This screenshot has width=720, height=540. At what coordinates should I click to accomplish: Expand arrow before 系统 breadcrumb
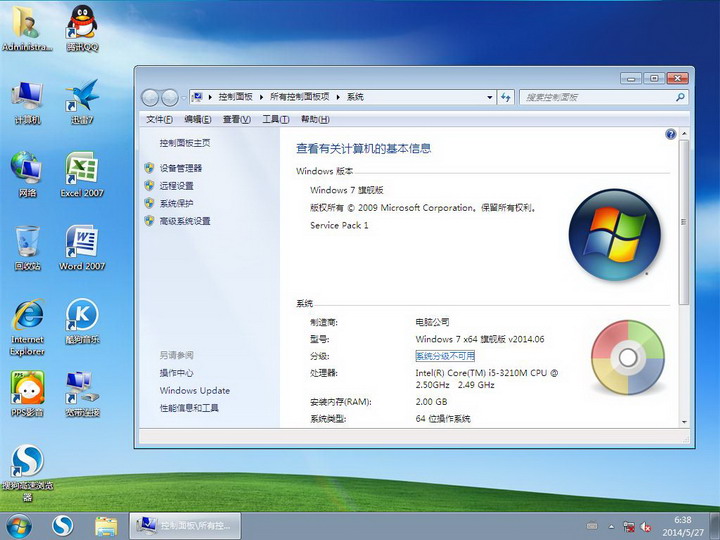[x=338, y=97]
